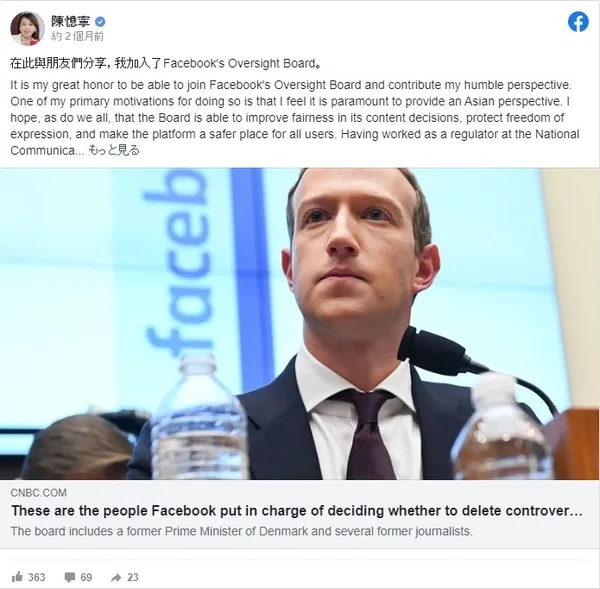The width and height of the screenshot is (600, 589).
Task: Open the linked article preview image
Action: pos(300,324)
